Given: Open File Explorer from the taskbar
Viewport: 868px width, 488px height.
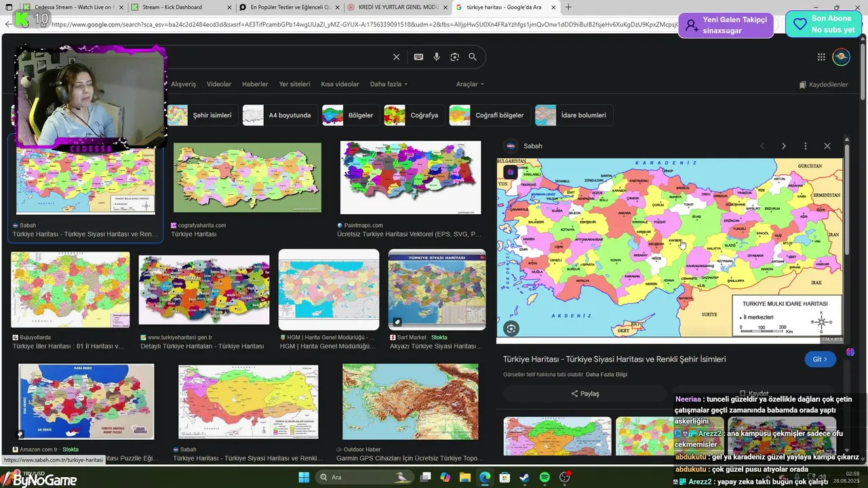Looking at the screenshot, I should (x=465, y=477).
